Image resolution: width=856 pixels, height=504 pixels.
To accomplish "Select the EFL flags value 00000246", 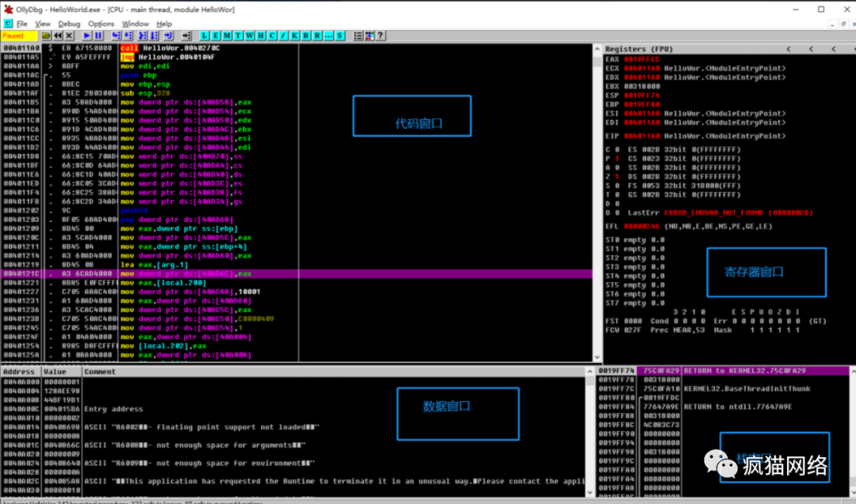I will pos(642,226).
